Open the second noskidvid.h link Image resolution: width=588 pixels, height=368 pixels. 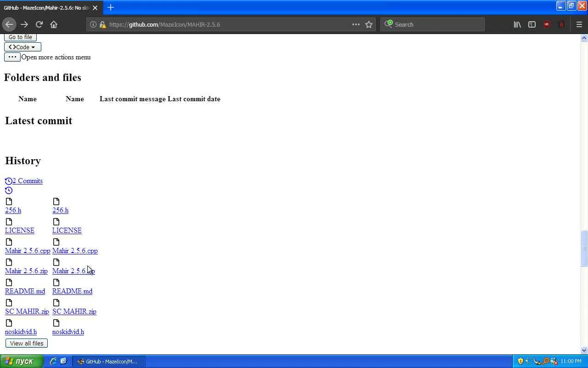pos(68,332)
